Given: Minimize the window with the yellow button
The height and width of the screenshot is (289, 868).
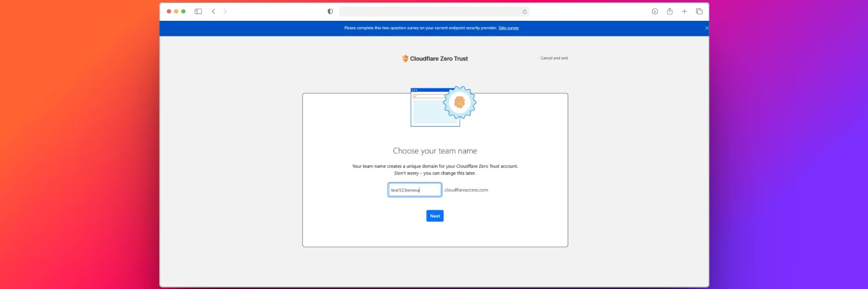Looking at the screenshot, I should (x=176, y=12).
